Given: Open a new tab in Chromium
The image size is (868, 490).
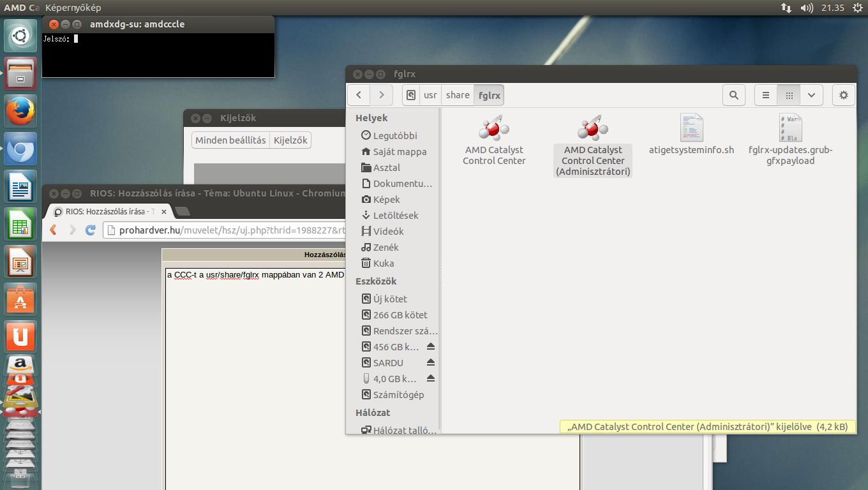Looking at the screenshot, I should (182, 211).
